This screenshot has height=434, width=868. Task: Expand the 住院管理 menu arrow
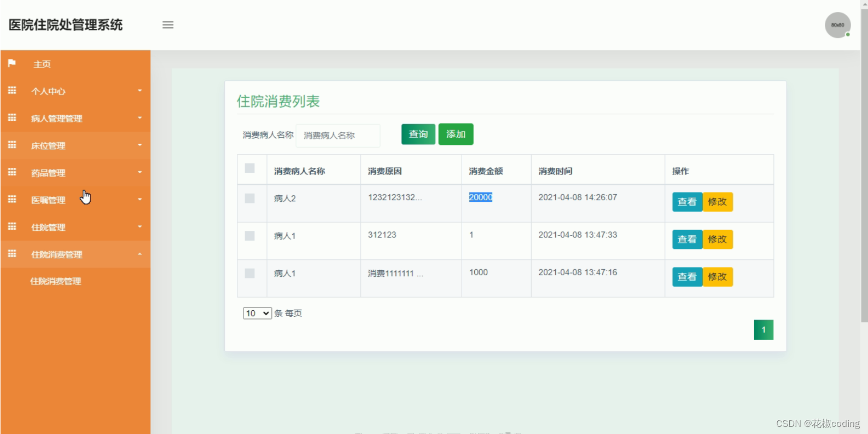pyautogui.click(x=140, y=227)
